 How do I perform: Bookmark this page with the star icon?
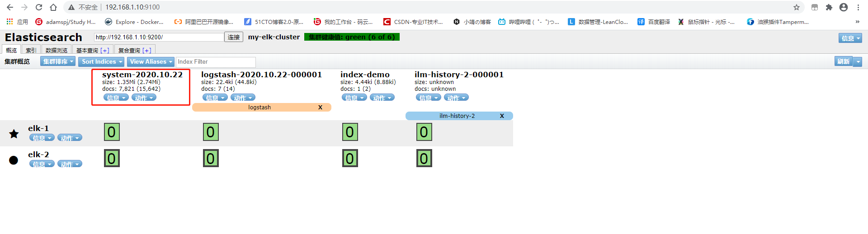click(797, 7)
